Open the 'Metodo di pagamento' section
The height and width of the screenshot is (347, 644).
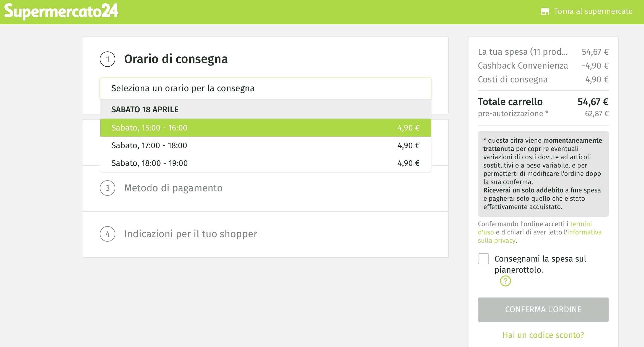pos(173,188)
